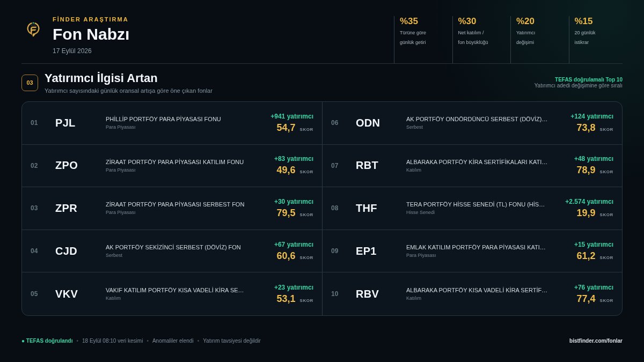The image size is (644, 362).
Task: Click the 03 section number badge
Action: pos(30,83)
